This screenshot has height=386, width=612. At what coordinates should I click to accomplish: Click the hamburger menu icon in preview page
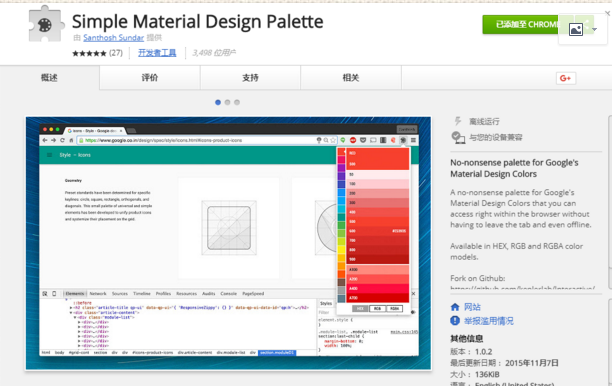click(50, 155)
